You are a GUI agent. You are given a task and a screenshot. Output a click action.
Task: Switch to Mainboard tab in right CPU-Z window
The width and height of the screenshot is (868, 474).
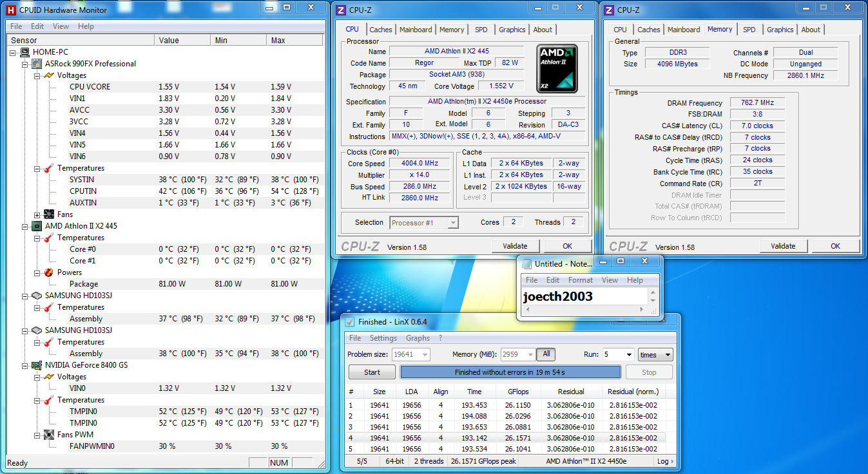pos(684,30)
